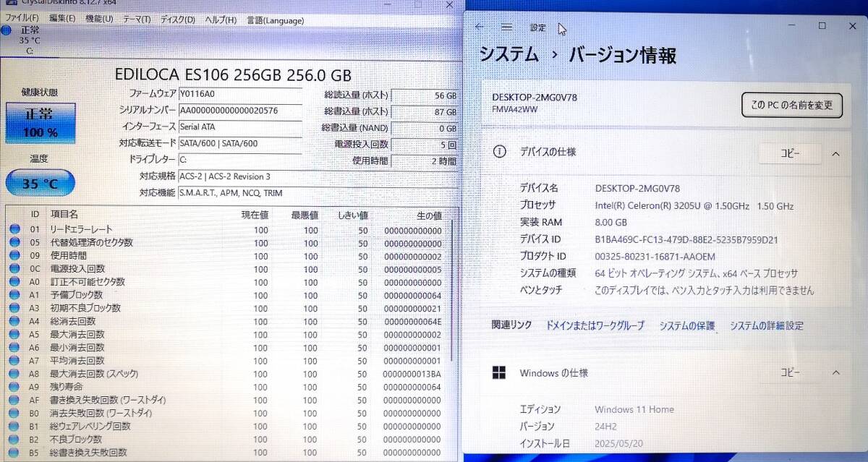Click the status dot for ID A7

tap(15, 361)
